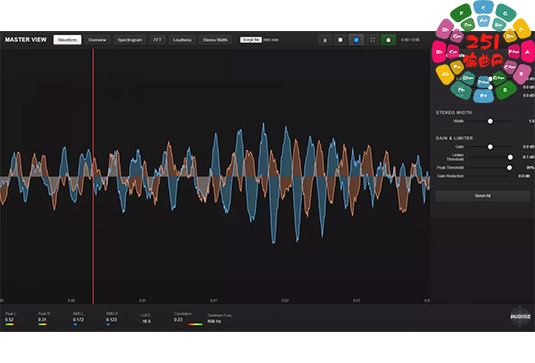Click the choose file button
This screenshot has width=535, height=363.
pos(251,40)
